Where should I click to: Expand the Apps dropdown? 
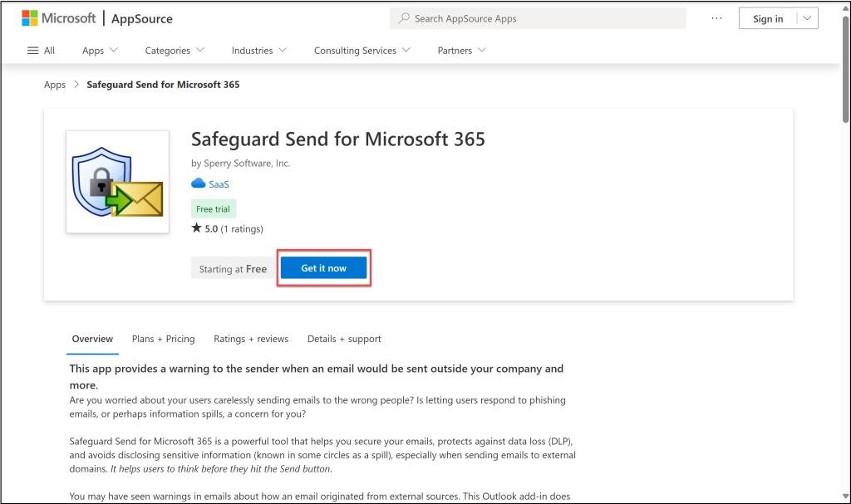[99, 50]
